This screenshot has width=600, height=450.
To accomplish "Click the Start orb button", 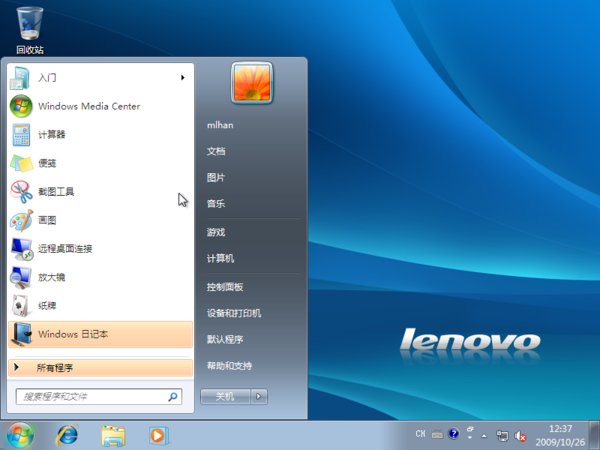I will (20, 435).
